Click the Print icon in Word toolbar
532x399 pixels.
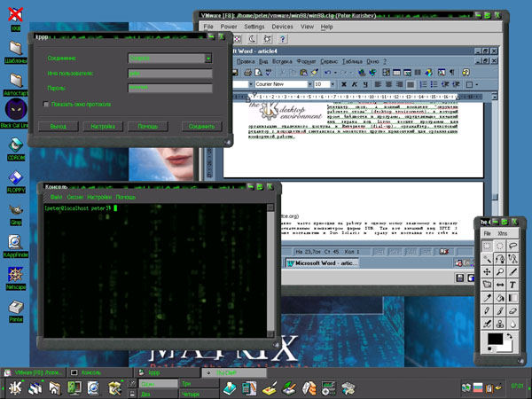(x=247, y=73)
